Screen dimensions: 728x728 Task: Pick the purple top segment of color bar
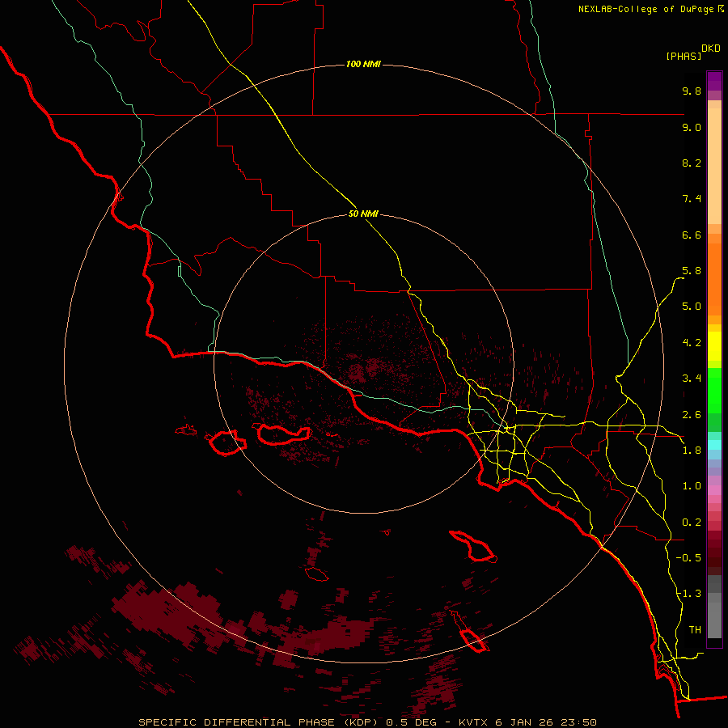pyautogui.click(x=714, y=81)
